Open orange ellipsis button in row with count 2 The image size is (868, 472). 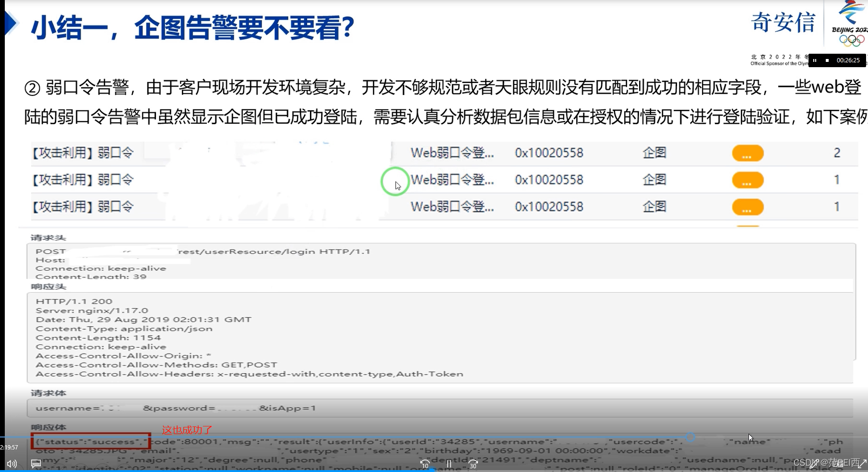pos(748,153)
